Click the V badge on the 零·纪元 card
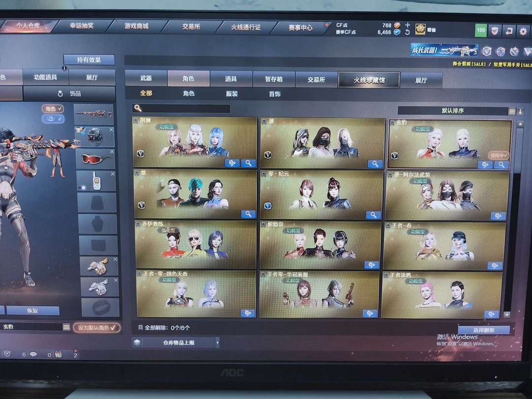 (267, 205)
